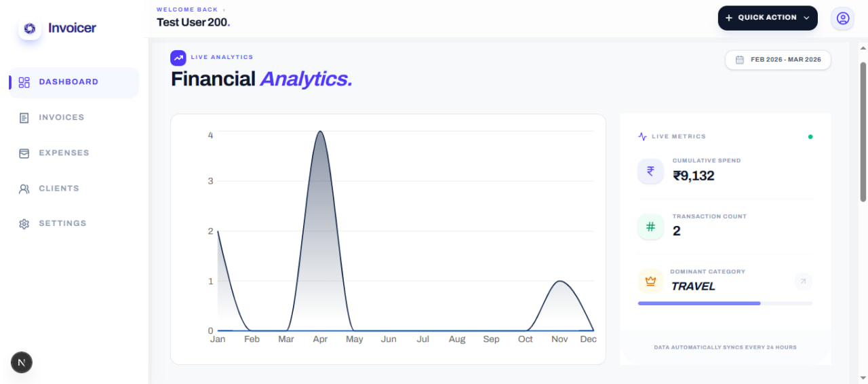Click the Live Metrics pulse icon
Image resolution: width=868 pixels, height=384 pixels.
coord(642,136)
